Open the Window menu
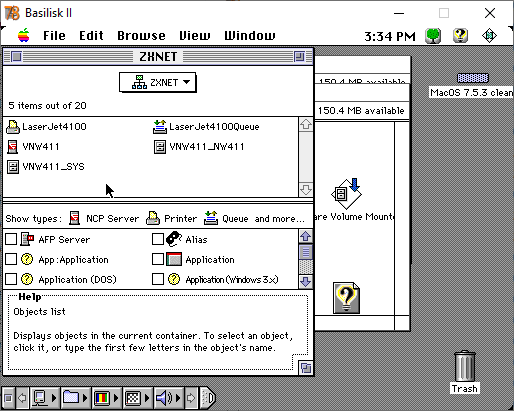 click(x=250, y=36)
